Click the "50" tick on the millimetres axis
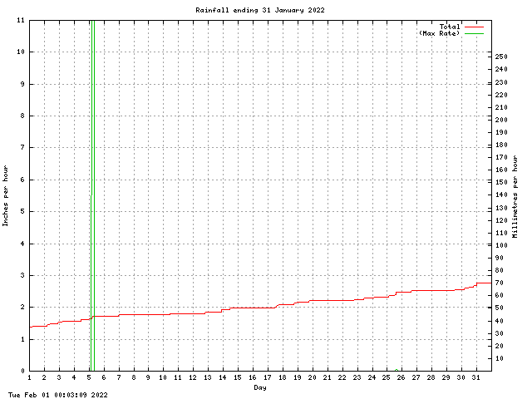 coord(499,308)
